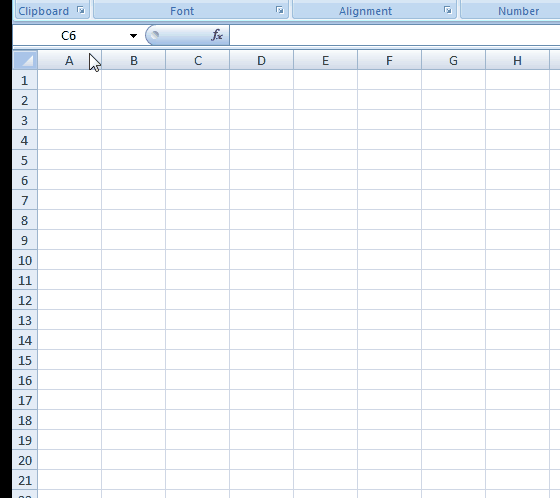Click cell D8
The width and height of the screenshot is (560, 498).
coord(261,220)
